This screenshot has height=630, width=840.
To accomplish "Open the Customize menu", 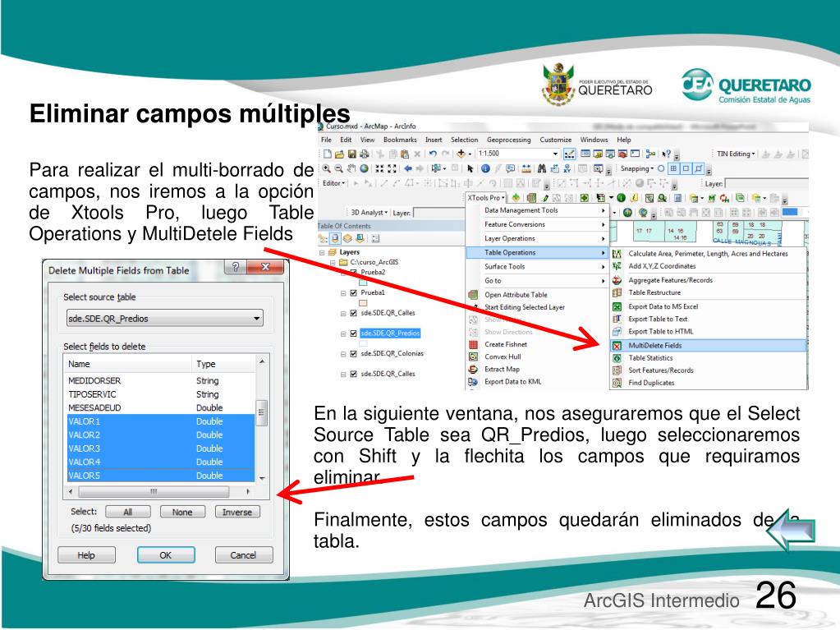I will pyautogui.click(x=556, y=140).
